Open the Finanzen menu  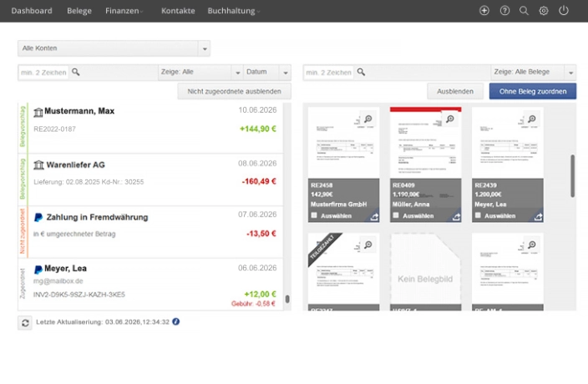point(124,11)
